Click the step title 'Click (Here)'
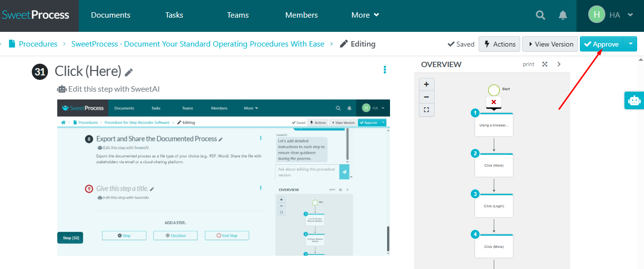Image resolution: width=644 pixels, height=269 pixels. [x=88, y=71]
